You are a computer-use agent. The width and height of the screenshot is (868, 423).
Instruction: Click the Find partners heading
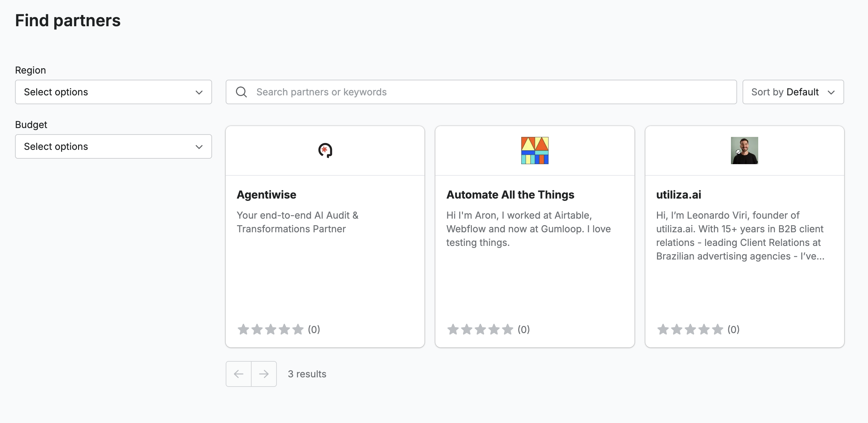point(68,20)
